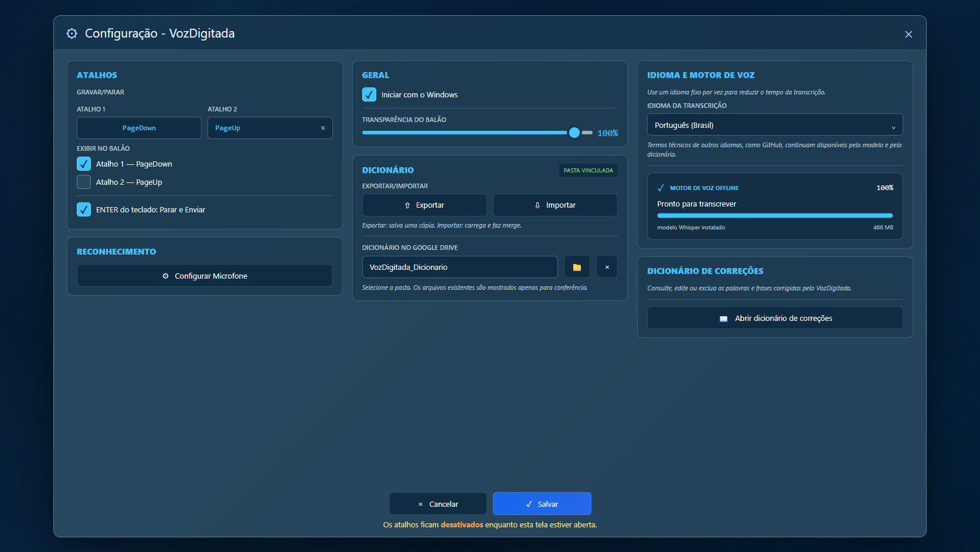Image resolution: width=980 pixels, height=552 pixels.
Task: Click the DICIONÁRIO DE CORREÇÕES heading
Action: pos(705,271)
